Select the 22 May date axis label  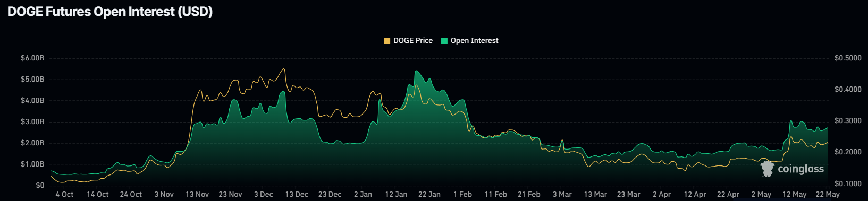[828, 195]
